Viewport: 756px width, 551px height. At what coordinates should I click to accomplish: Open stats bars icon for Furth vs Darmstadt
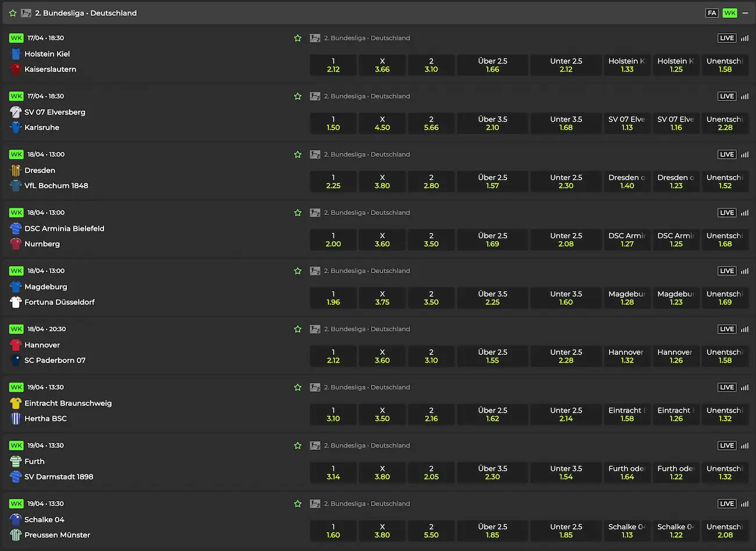point(744,446)
